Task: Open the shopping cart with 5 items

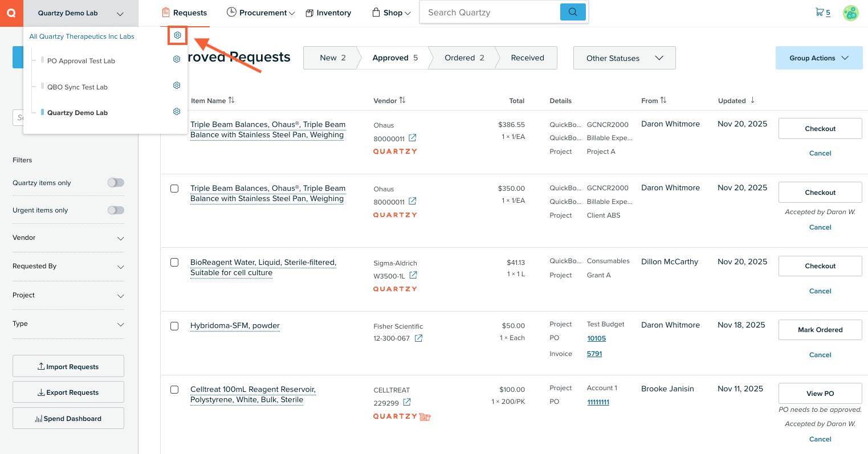Action: (823, 12)
